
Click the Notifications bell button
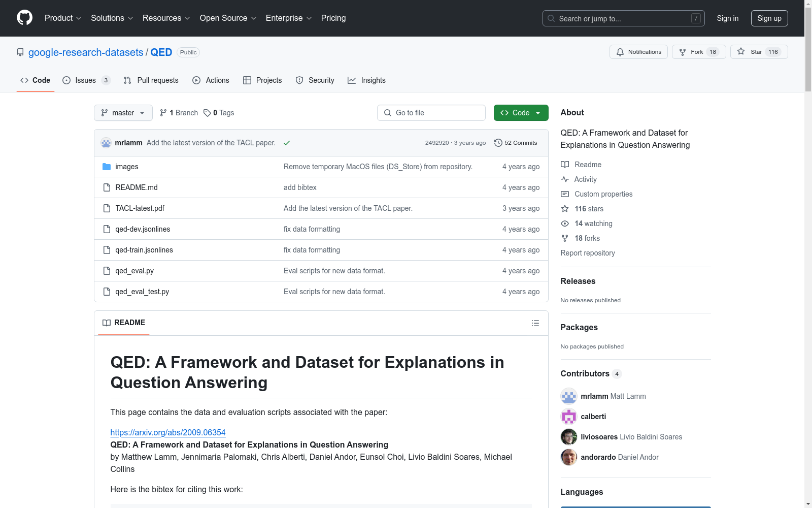click(x=638, y=52)
